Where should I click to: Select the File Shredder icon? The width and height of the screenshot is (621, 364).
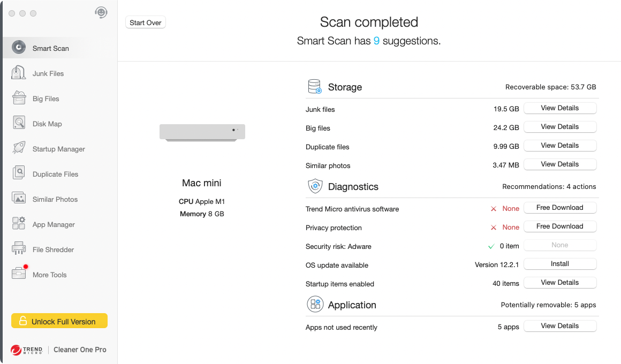[x=19, y=249]
